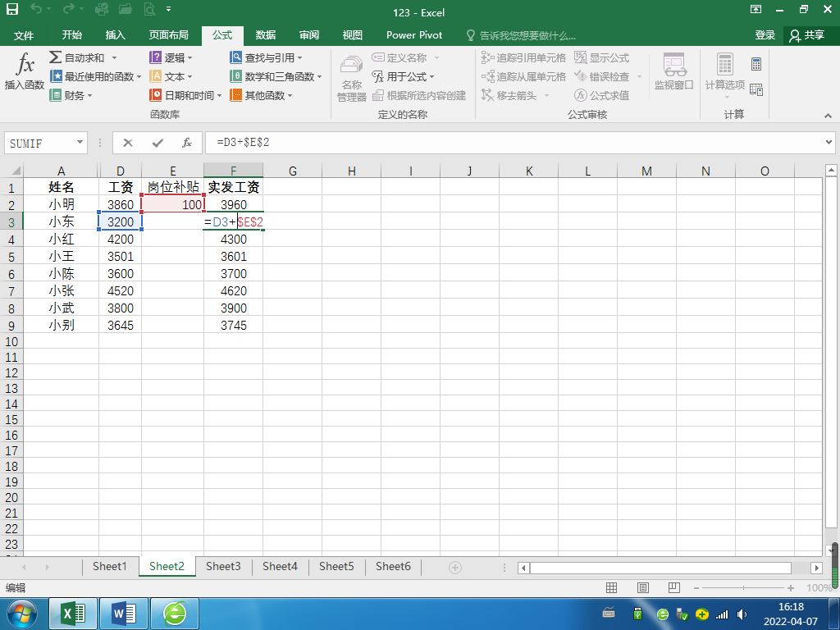Click the Insert Function fx ribbon button
The width and height of the screenshot is (840, 630).
coord(25,71)
